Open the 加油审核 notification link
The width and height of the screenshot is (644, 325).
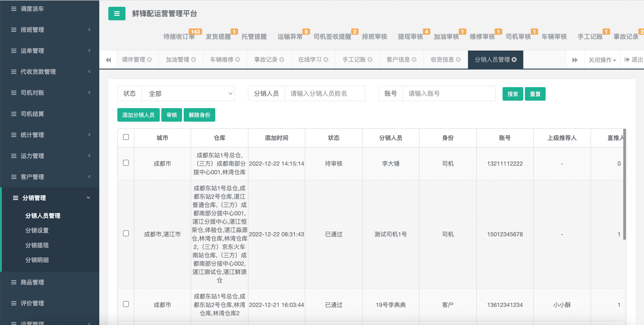[x=446, y=37]
